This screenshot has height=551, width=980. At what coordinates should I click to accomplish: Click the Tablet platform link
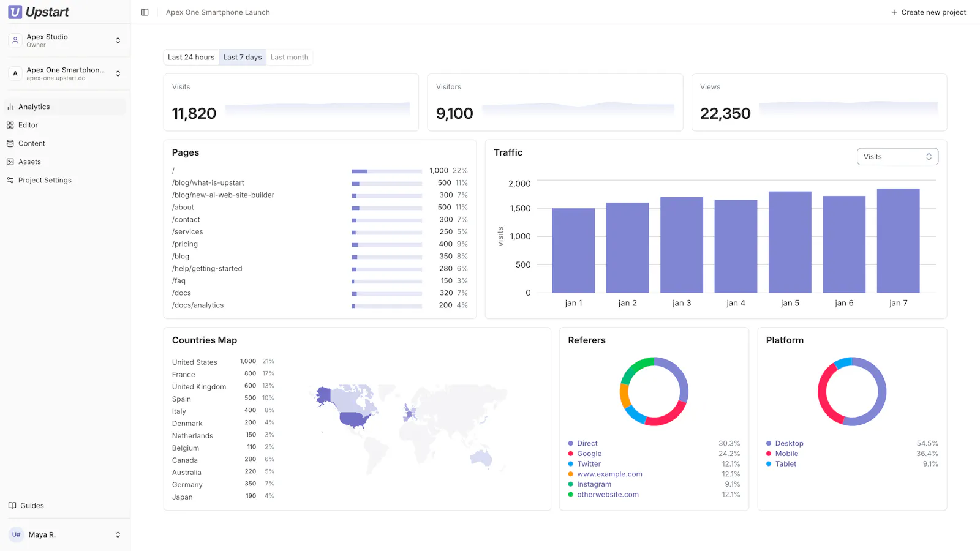point(786,464)
